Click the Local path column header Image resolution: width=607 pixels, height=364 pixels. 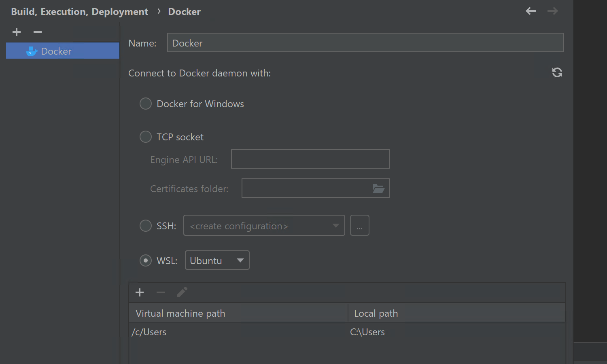pyautogui.click(x=456, y=313)
